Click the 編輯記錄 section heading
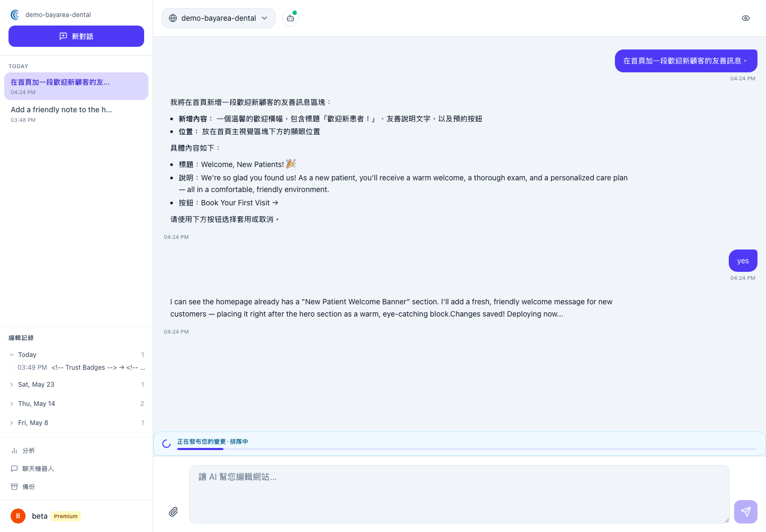 coord(21,338)
